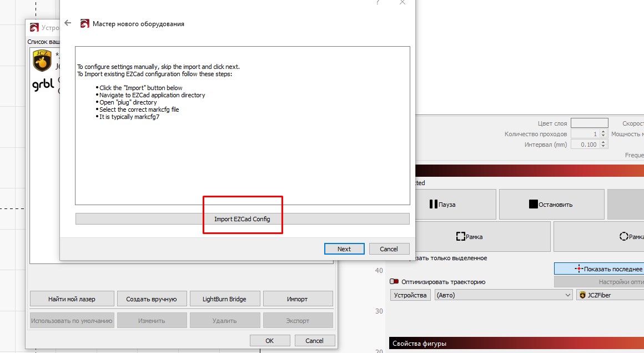The width and height of the screenshot is (644, 353).
Task: Click Next in the wizard
Action: [x=344, y=248]
